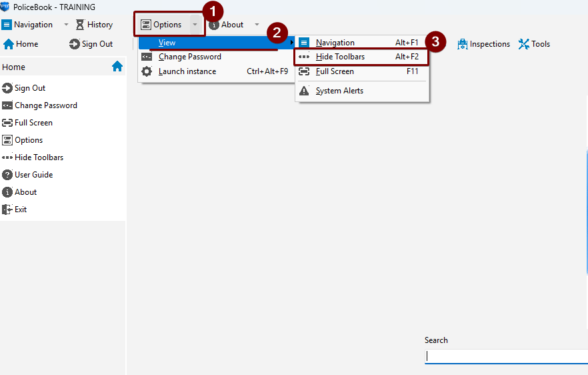588x375 pixels.
Task: Select Change Password in the sidebar
Action: (x=45, y=105)
